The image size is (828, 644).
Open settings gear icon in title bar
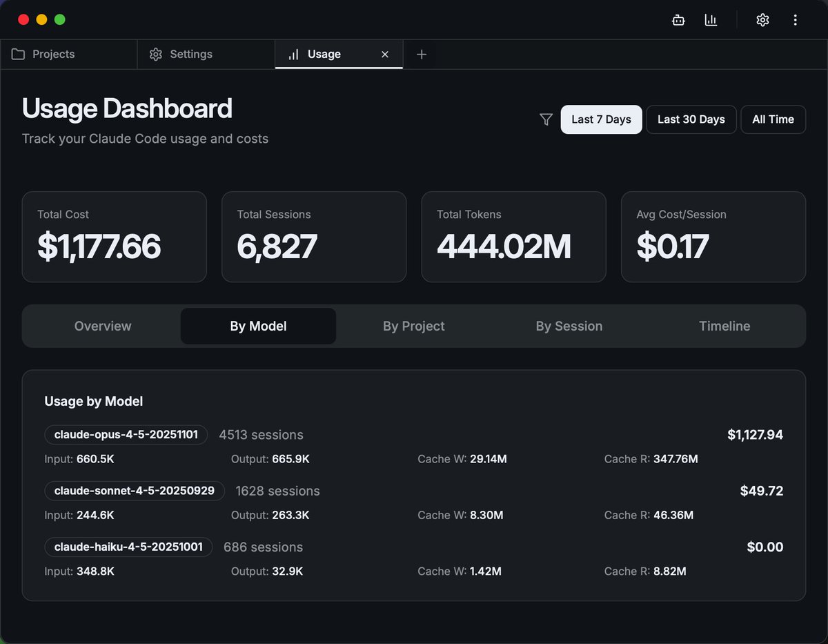[762, 20]
